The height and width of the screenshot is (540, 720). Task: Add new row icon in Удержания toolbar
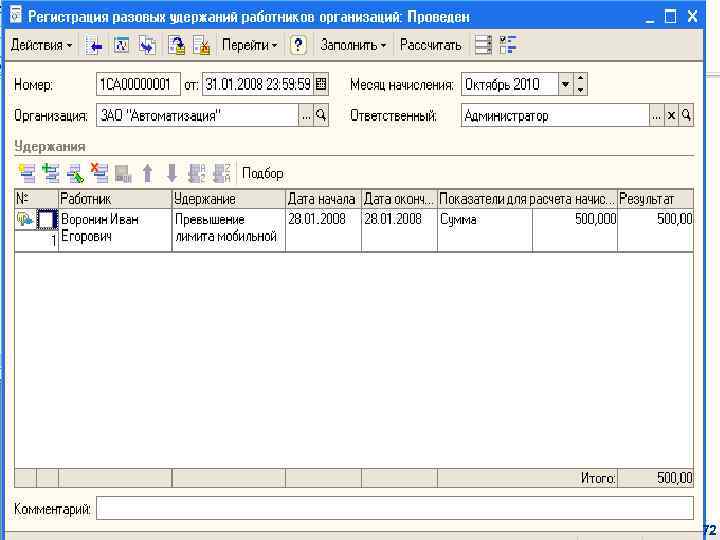(27, 174)
